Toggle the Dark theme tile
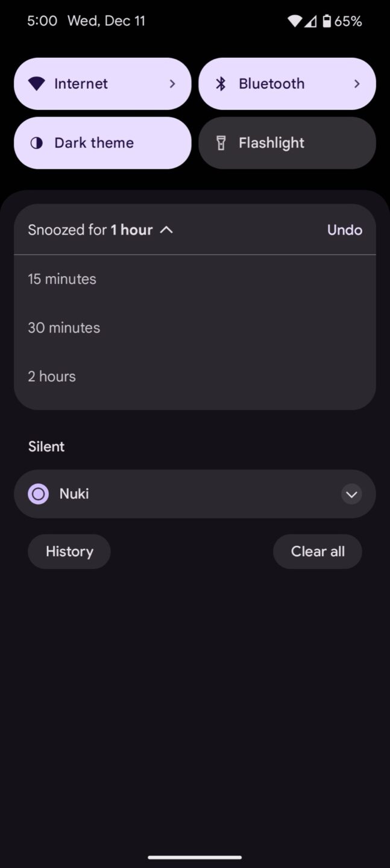390x868 pixels. pyautogui.click(x=102, y=143)
